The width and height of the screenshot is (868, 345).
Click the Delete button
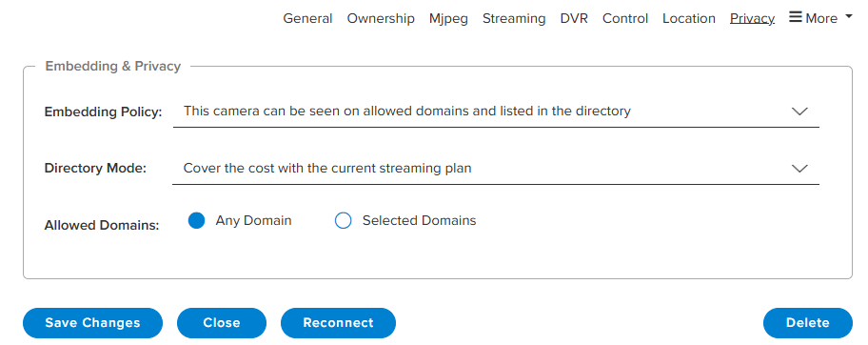coord(808,323)
